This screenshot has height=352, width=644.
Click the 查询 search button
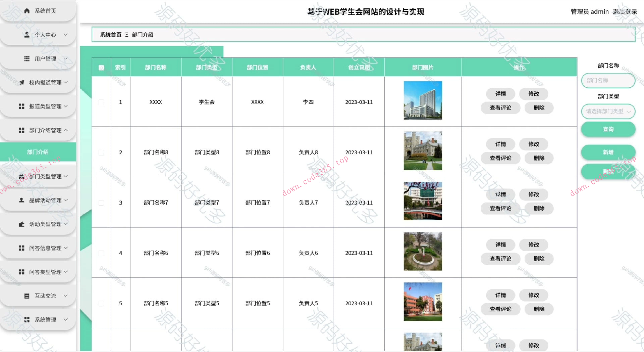608,129
